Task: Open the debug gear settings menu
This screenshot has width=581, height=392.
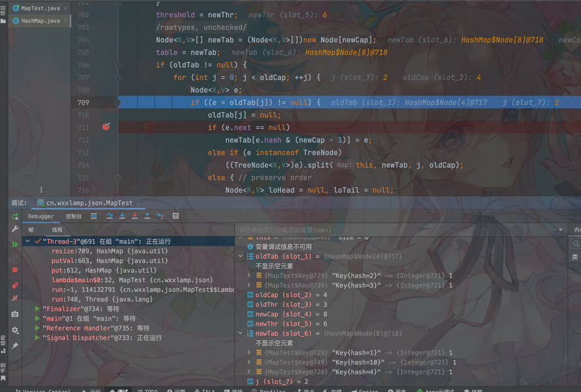Action: point(15,330)
